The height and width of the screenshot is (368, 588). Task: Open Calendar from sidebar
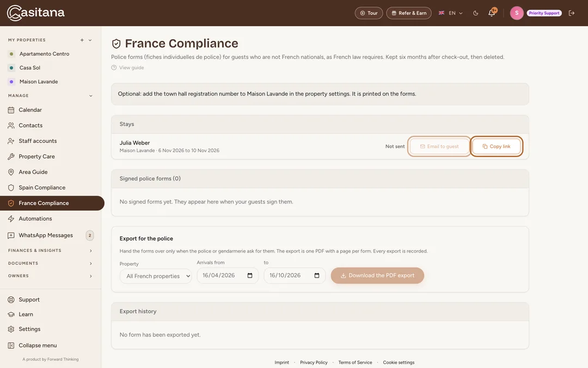point(30,110)
